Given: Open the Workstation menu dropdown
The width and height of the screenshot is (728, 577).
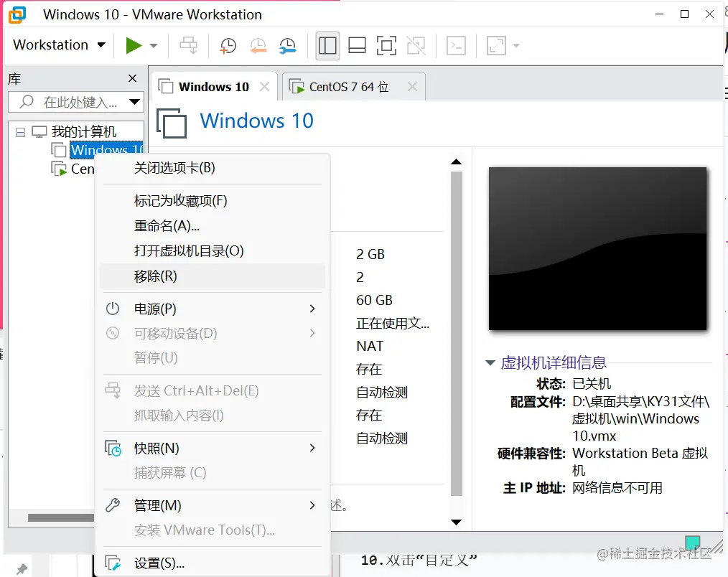Looking at the screenshot, I should coord(59,45).
